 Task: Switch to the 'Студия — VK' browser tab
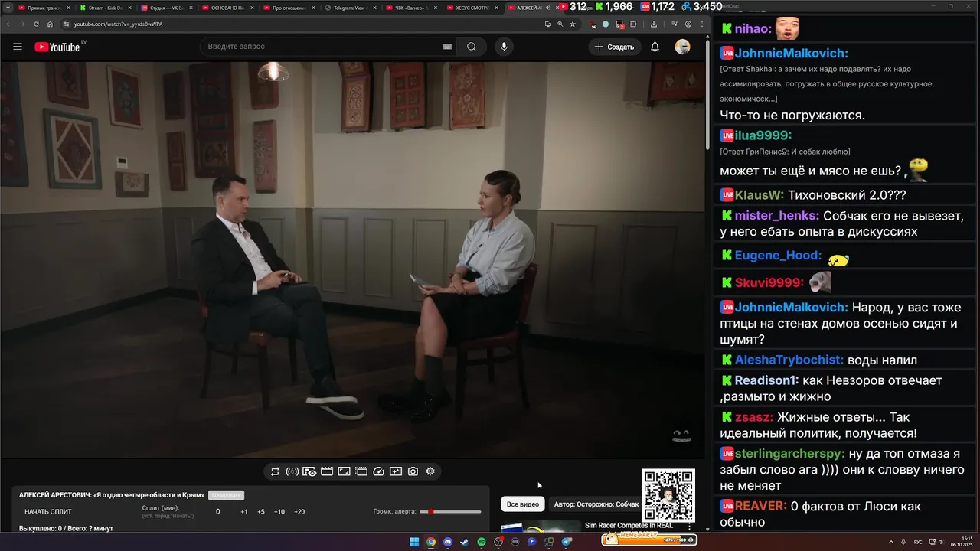coord(166,8)
